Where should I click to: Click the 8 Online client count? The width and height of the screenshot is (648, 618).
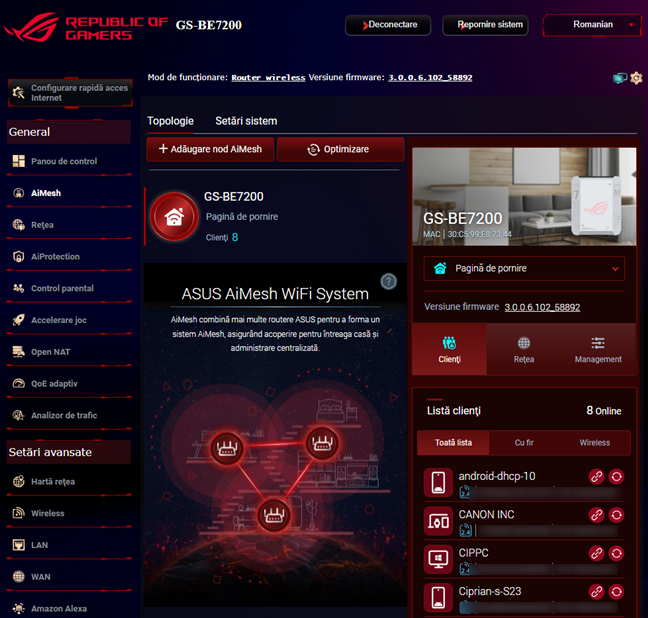pos(604,410)
